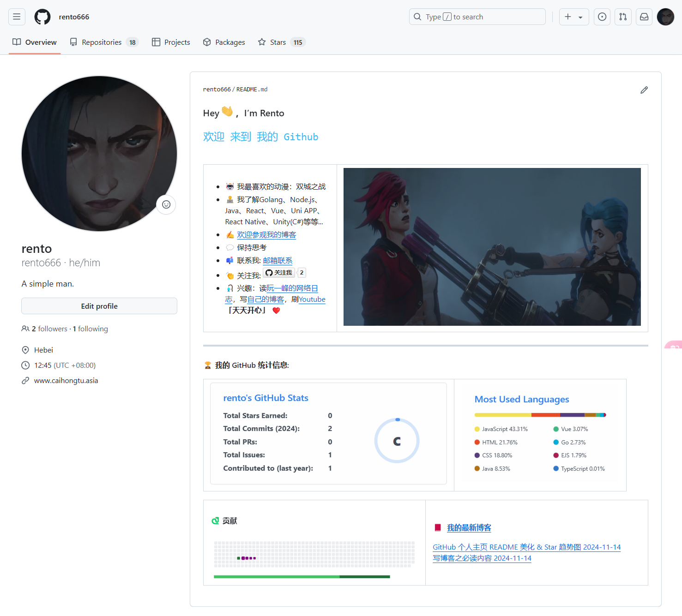Switch to the Overview tab
Screen dimensions: 682x616
click(35, 42)
